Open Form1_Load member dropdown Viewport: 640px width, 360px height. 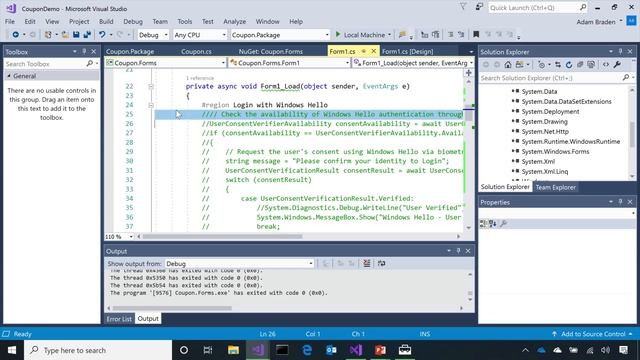[413, 63]
